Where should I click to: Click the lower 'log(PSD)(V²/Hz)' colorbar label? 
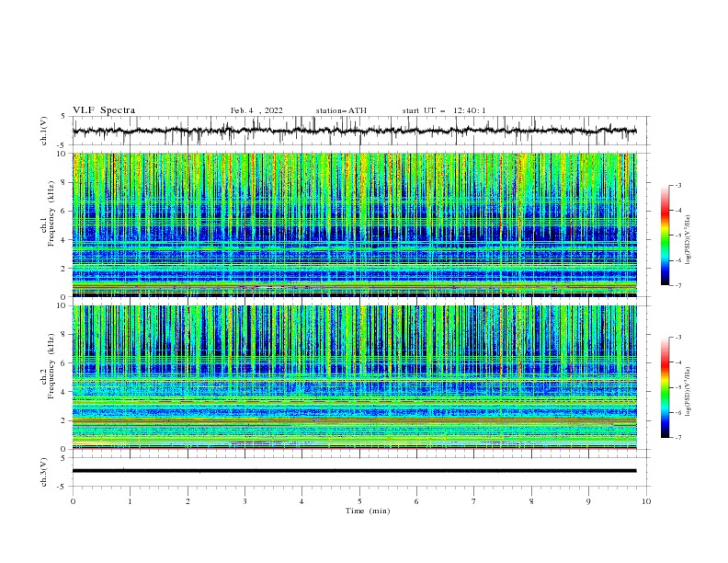click(x=688, y=392)
